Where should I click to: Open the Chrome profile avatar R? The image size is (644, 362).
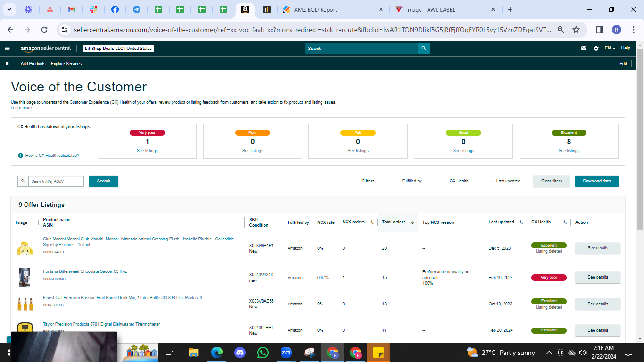[617, 30]
